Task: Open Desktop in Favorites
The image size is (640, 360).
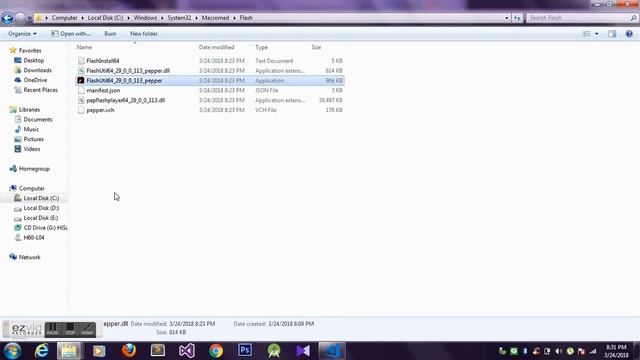Action: point(33,60)
